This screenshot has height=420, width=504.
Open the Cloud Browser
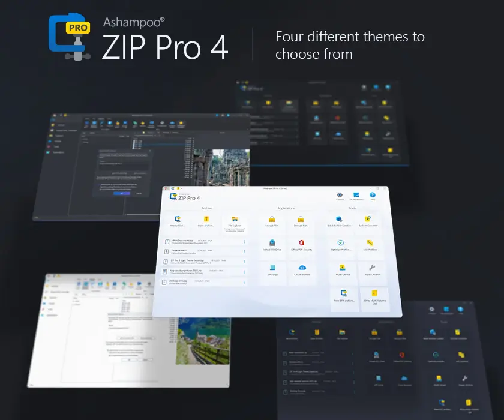(x=301, y=271)
